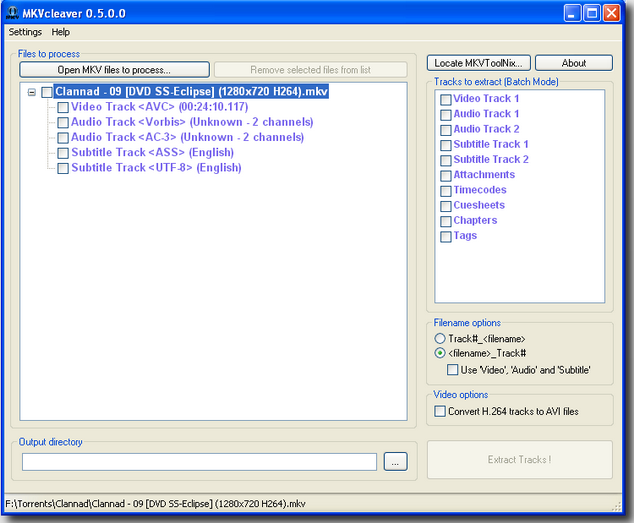Select Subtitle Track <ASS> (English) row text

(152, 152)
